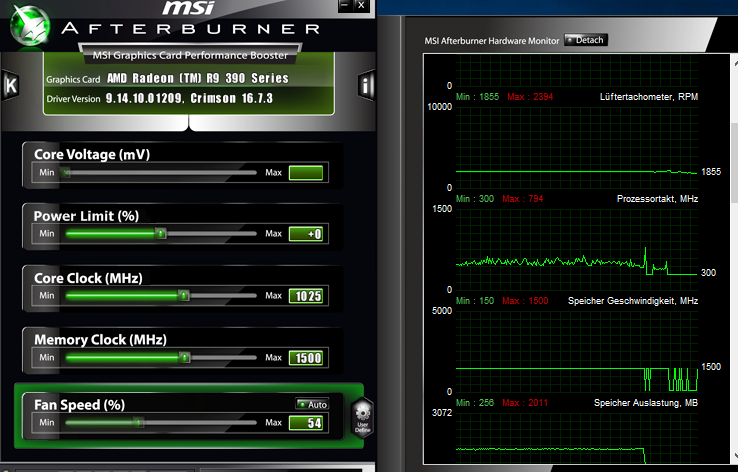Image resolution: width=738 pixels, height=472 pixels.
Task: Click the Memory Clock (MHz) label
Action: point(100,340)
